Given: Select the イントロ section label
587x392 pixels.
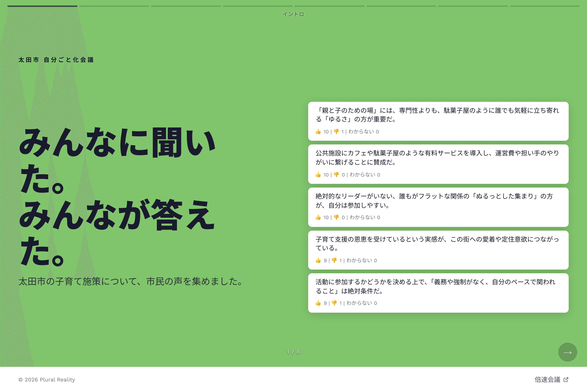Looking at the screenshot, I should (x=293, y=14).
